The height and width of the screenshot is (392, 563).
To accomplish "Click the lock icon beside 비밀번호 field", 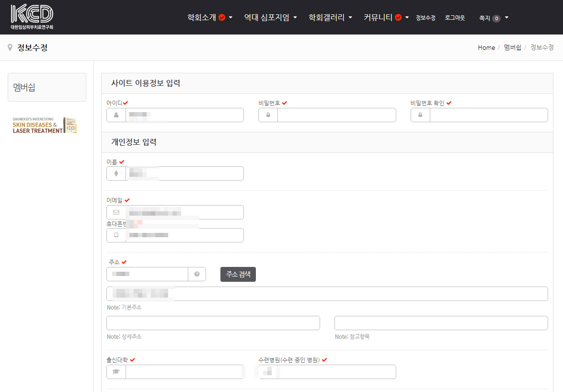I will [x=268, y=115].
